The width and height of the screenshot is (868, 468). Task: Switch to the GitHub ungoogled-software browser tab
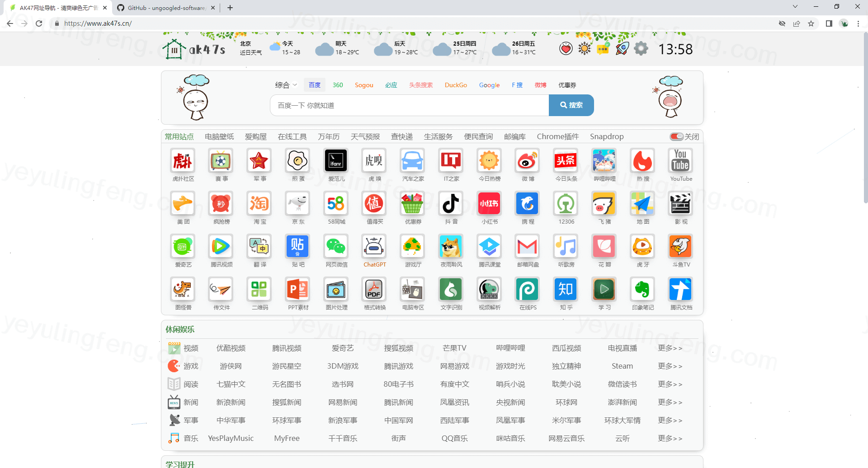[166, 8]
